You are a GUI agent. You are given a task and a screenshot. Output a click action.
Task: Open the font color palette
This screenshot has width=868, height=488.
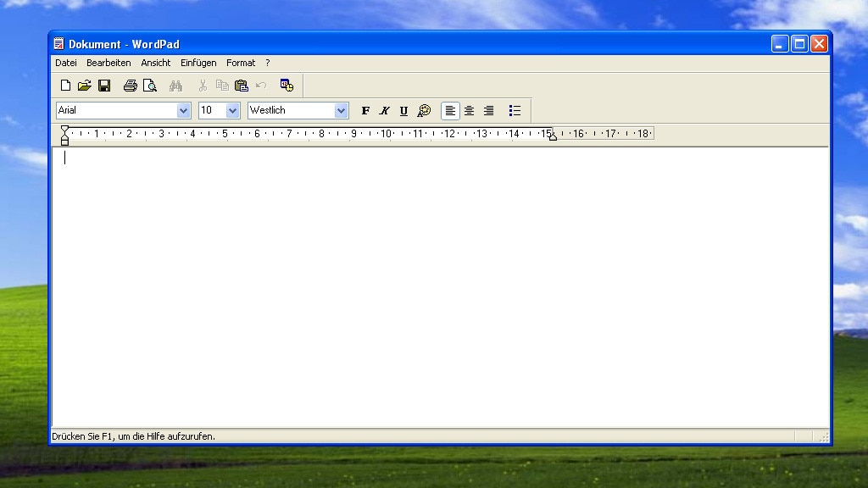pyautogui.click(x=423, y=110)
